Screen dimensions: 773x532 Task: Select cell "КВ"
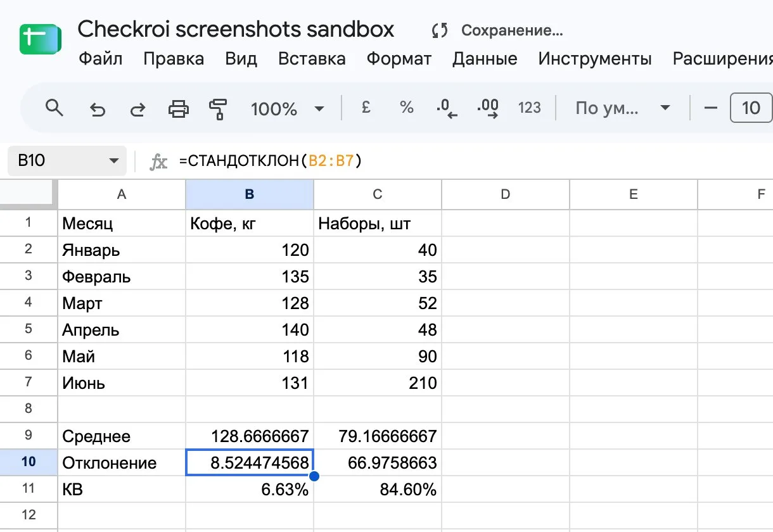click(122, 489)
